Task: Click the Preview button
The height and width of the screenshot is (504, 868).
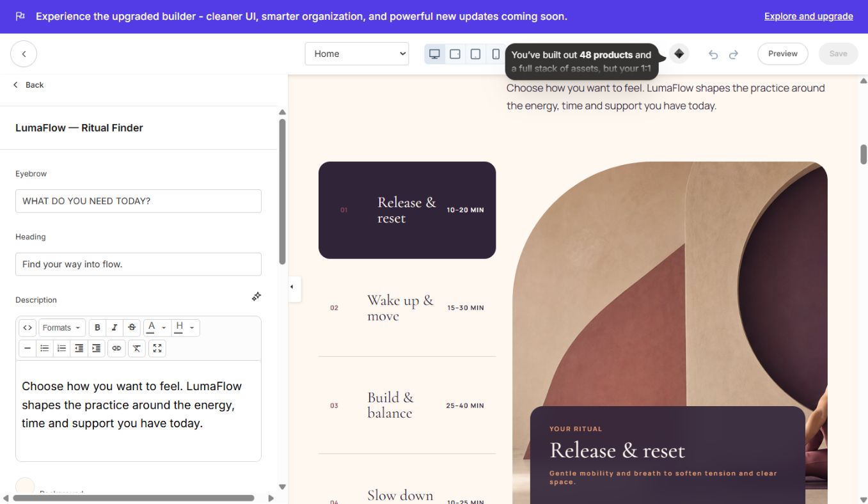Action: (x=783, y=54)
